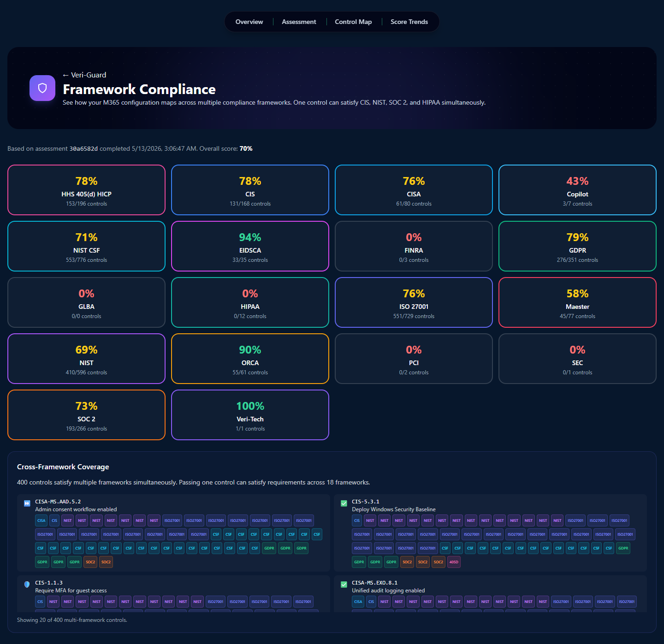Select the CIS-1.1.3 control ID
This screenshot has height=644, width=664.
(x=49, y=583)
